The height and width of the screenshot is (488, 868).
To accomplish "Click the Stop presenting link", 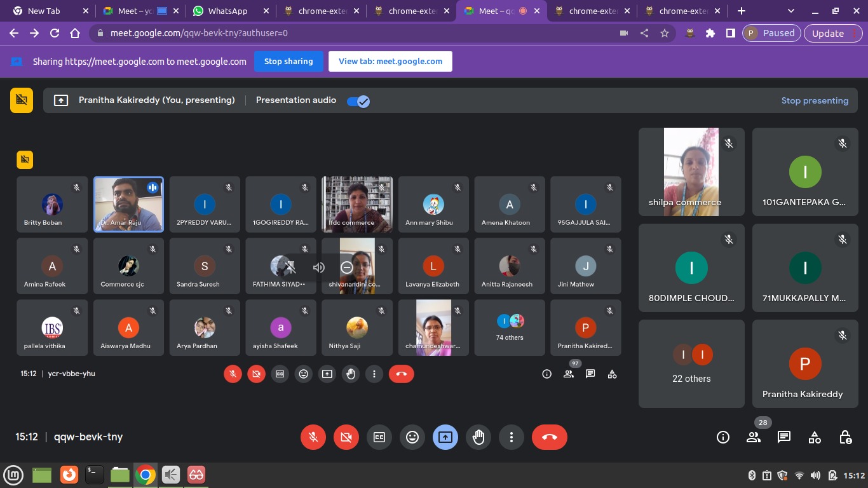I will (815, 100).
